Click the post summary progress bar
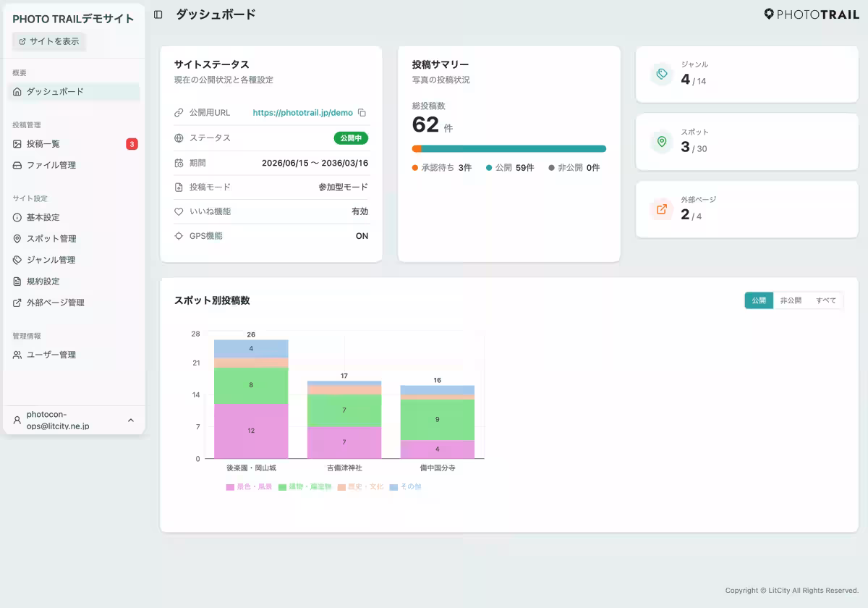Viewport: 868px width, 608px height. coord(509,149)
